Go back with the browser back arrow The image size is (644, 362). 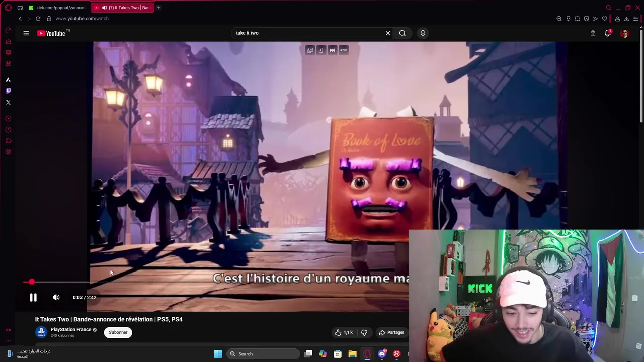tap(20, 19)
